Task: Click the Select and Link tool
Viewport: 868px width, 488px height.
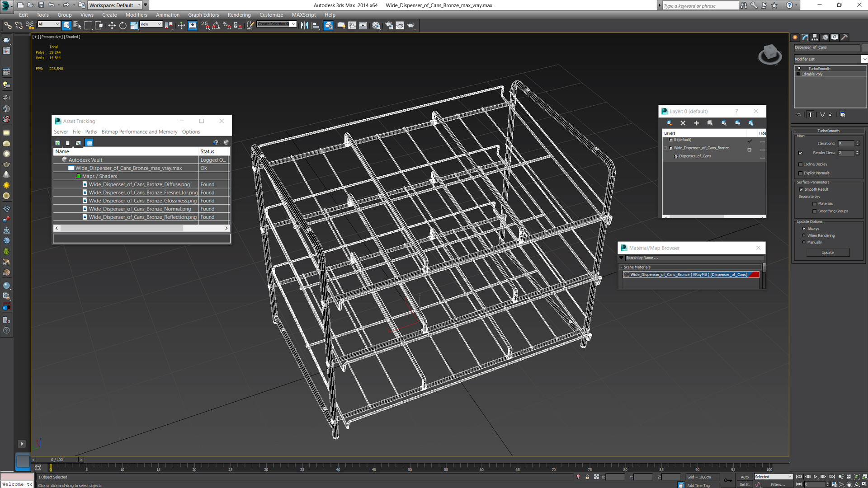Action: point(8,26)
